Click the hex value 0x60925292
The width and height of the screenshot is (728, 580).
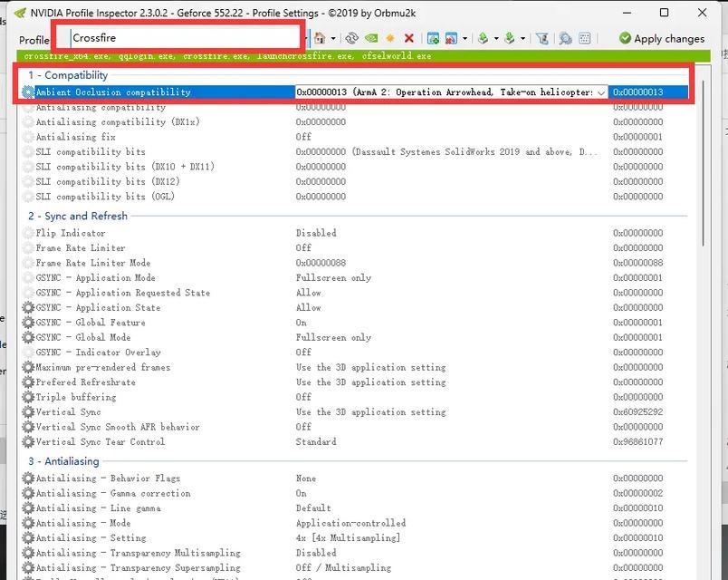(x=638, y=411)
